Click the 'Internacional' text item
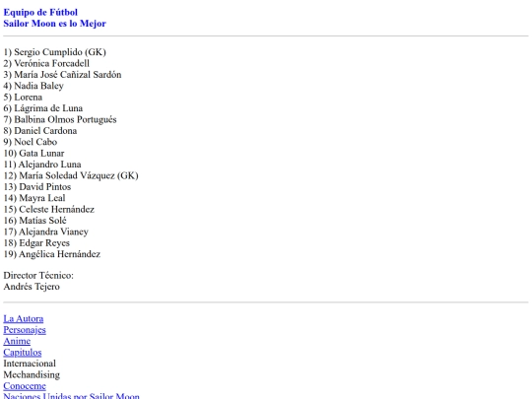This screenshot has height=399, width=532. tap(30, 364)
